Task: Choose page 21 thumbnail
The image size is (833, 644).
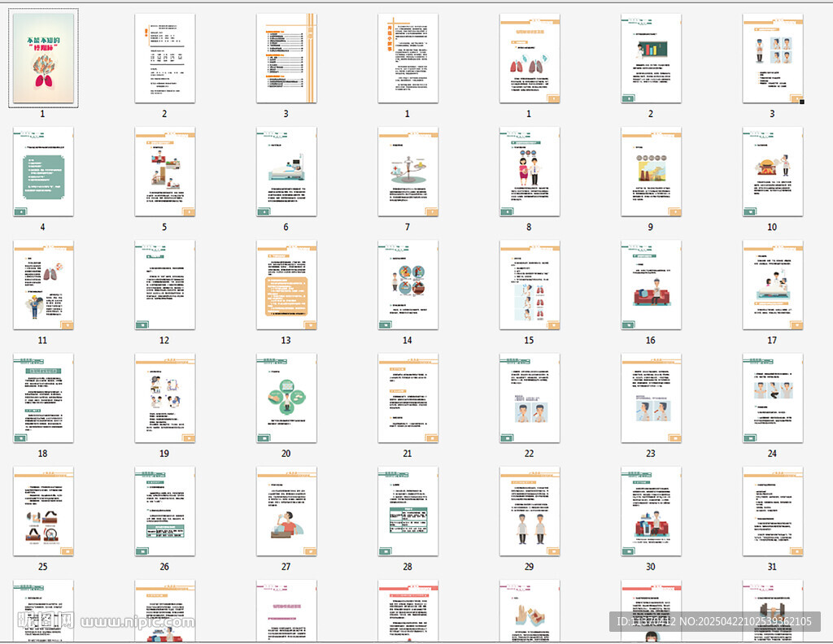Action: pyautogui.click(x=408, y=398)
